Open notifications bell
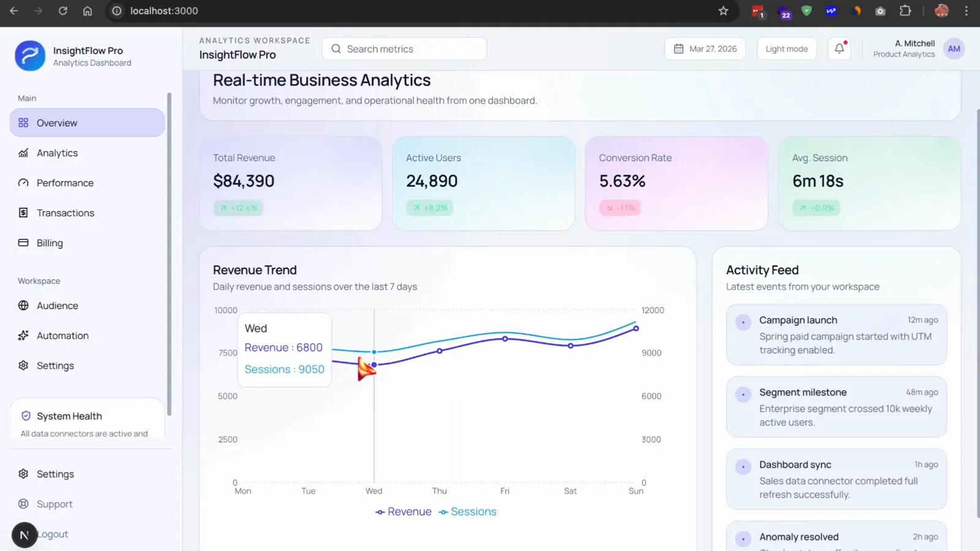The height and width of the screenshot is (551, 980). tap(839, 49)
